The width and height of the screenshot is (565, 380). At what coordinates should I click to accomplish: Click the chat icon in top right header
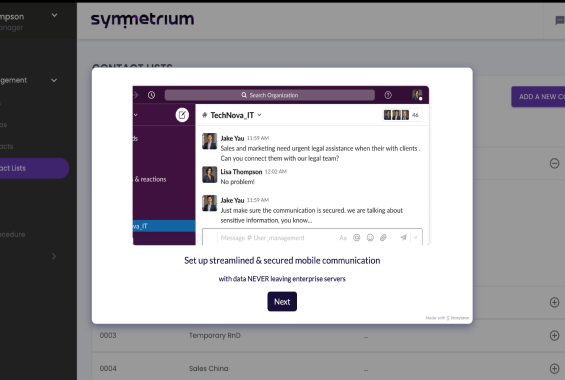[x=560, y=21]
